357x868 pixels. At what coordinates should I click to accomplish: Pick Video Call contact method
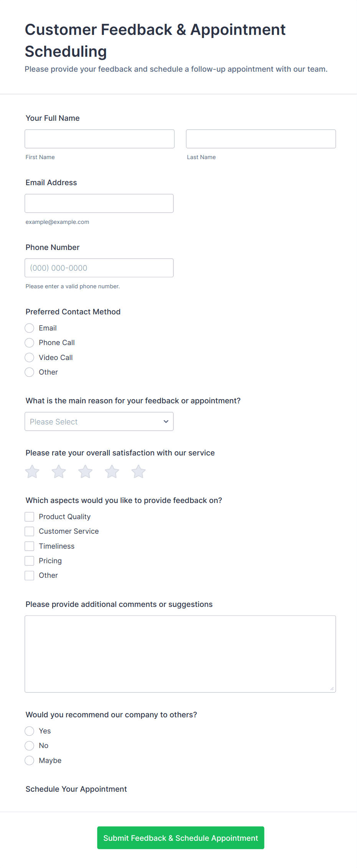30,358
